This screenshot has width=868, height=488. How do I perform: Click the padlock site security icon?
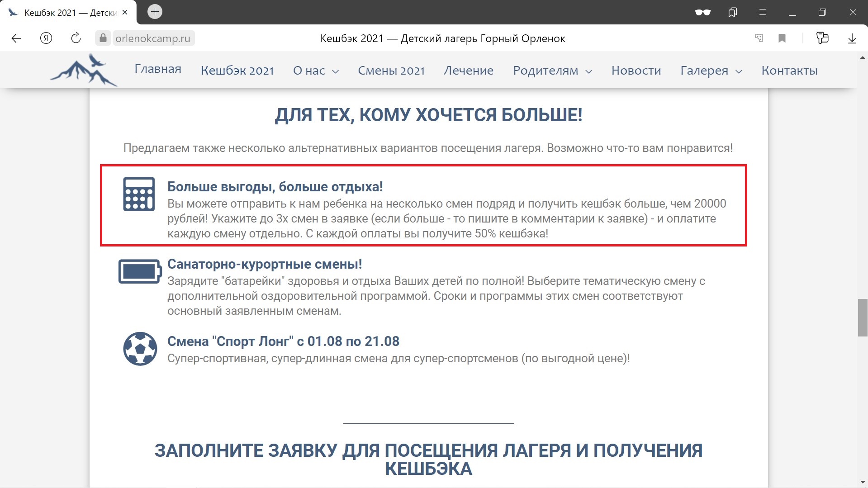pos(103,38)
